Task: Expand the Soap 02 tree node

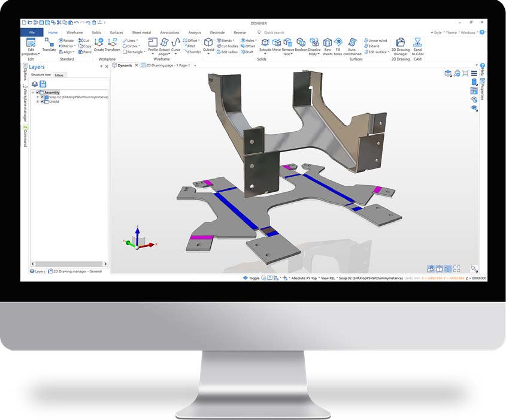Action: click(x=37, y=97)
